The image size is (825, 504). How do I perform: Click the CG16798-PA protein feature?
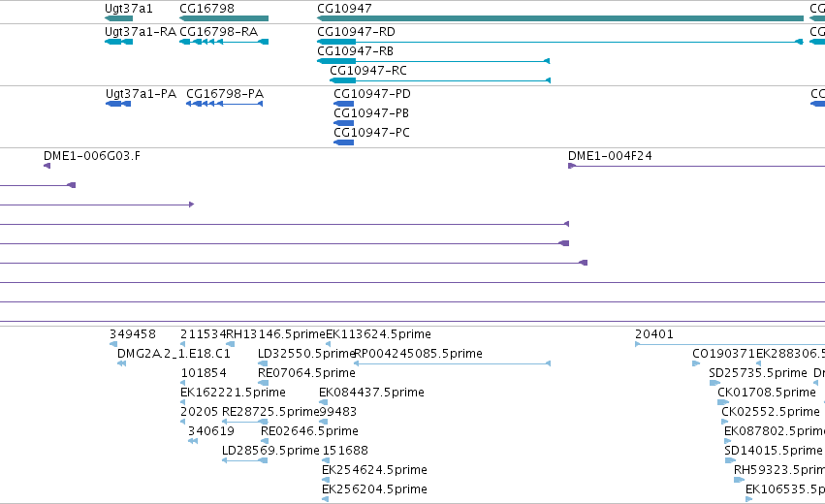point(225,104)
